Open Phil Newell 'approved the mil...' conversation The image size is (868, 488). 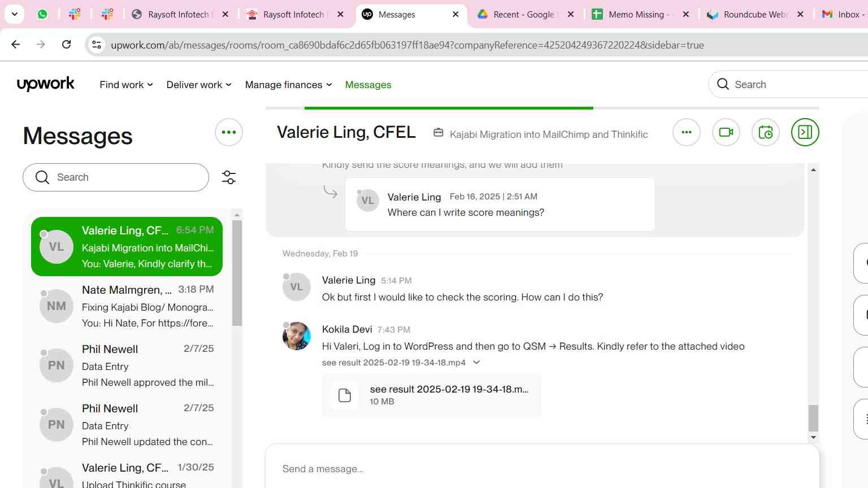127,365
